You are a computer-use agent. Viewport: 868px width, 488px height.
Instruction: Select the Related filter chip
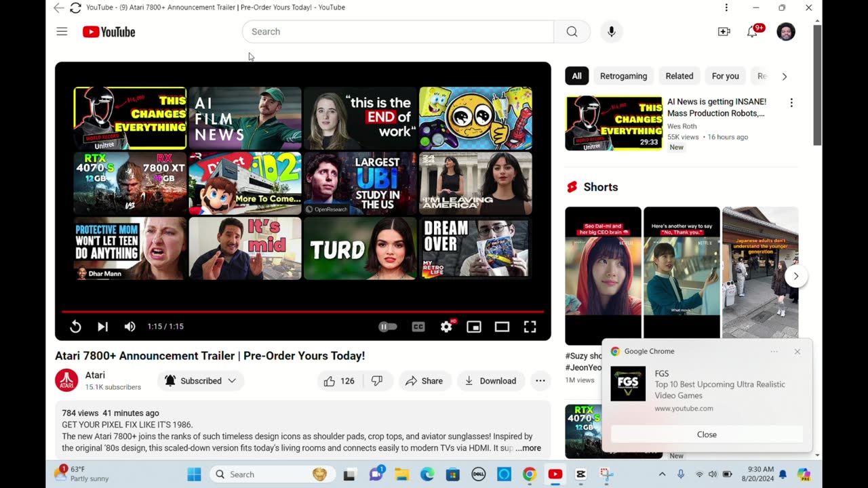[x=679, y=76]
